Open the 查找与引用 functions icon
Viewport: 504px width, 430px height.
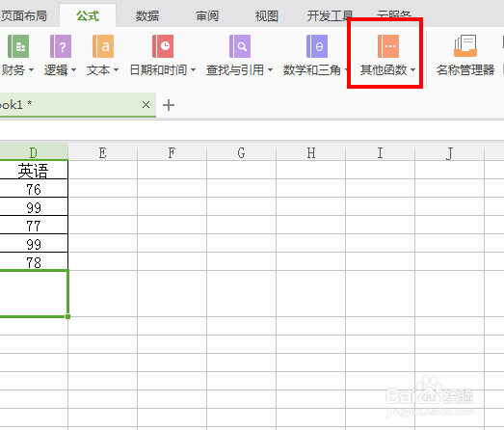coord(240,46)
